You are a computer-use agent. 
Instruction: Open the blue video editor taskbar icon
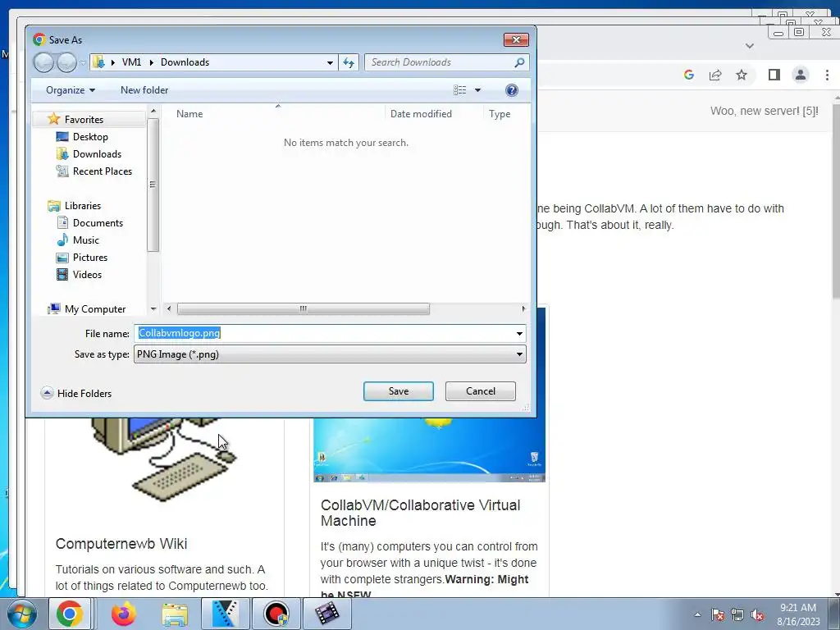pos(226,614)
